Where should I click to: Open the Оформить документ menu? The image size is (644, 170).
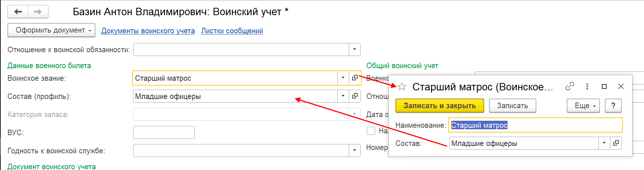[x=51, y=30]
